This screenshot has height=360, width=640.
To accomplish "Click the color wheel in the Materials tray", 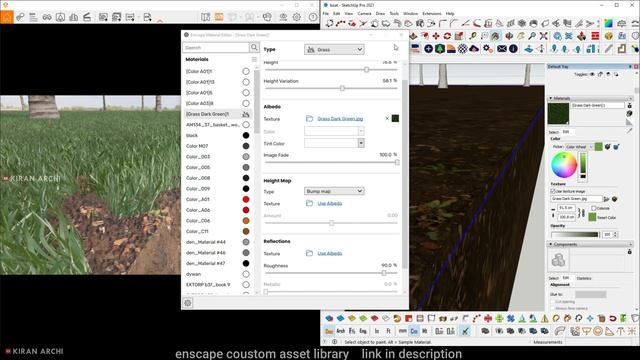I will (x=564, y=165).
